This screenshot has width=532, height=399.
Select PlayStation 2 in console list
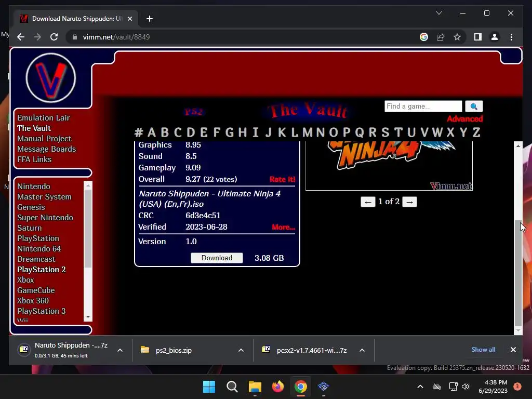42,270
